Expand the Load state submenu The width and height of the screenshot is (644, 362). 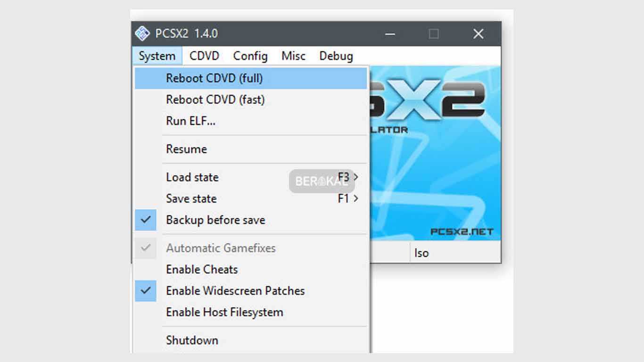(x=251, y=177)
